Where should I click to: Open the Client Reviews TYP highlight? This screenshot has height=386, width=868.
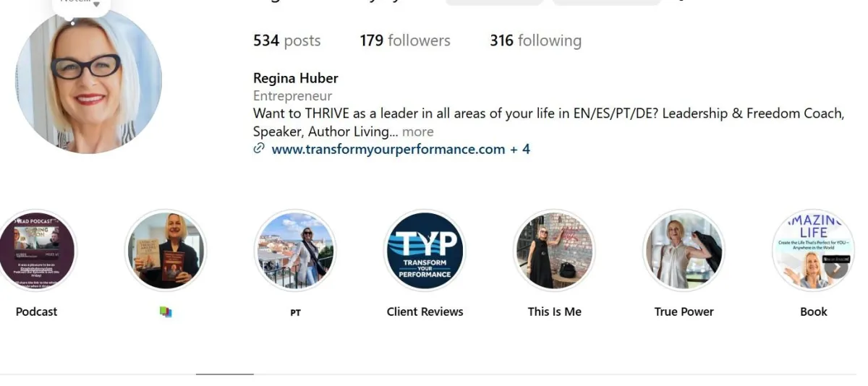click(x=425, y=251)
